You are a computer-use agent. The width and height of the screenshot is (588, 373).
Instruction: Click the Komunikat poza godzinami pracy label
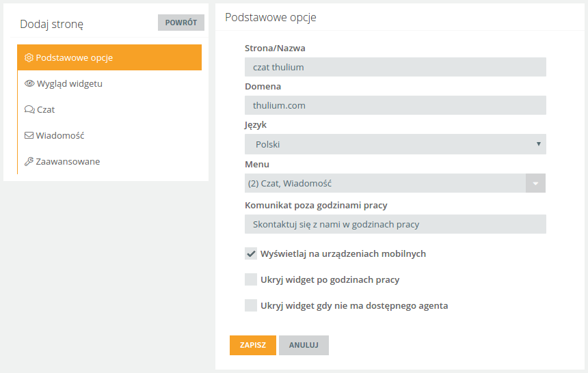point(316,206)
